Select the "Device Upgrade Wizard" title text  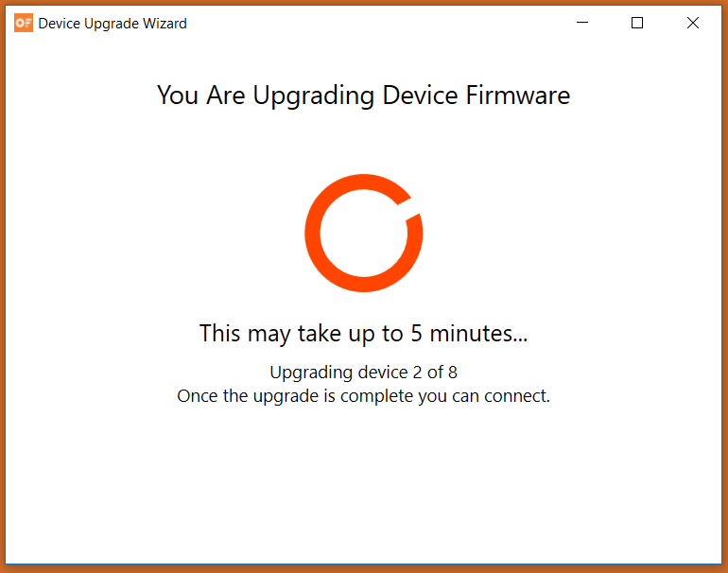(113, 24)
